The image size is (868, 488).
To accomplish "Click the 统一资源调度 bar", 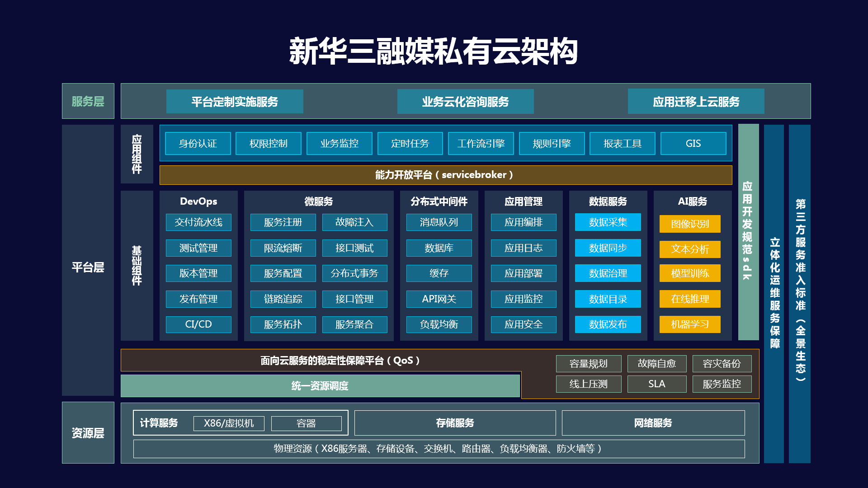I will click(320, 386).
